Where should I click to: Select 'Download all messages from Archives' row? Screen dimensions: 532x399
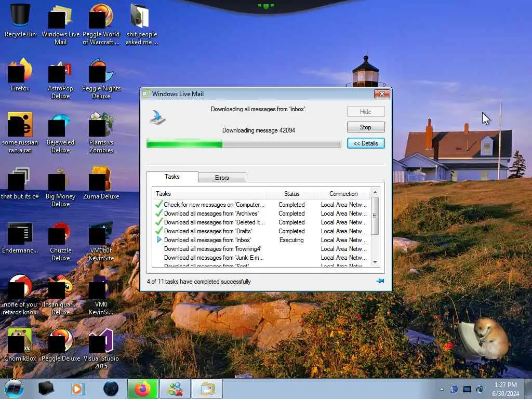[261, 214]
